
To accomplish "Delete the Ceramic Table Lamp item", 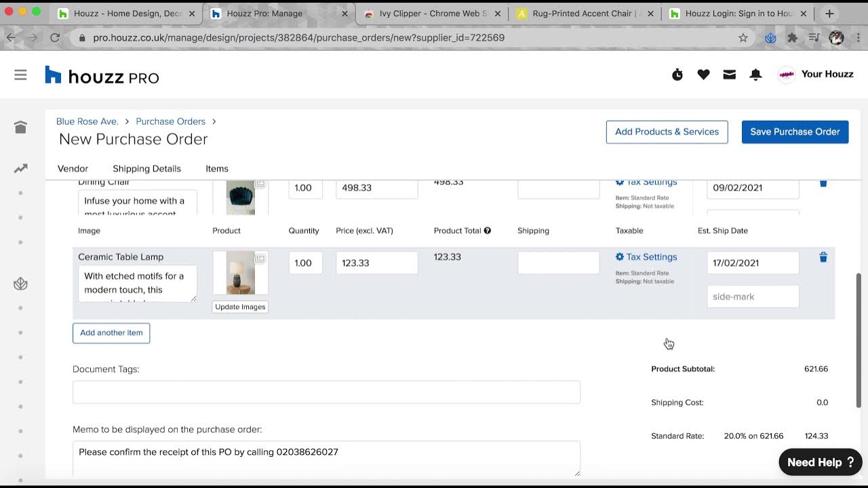I will [x=823, y=257].
